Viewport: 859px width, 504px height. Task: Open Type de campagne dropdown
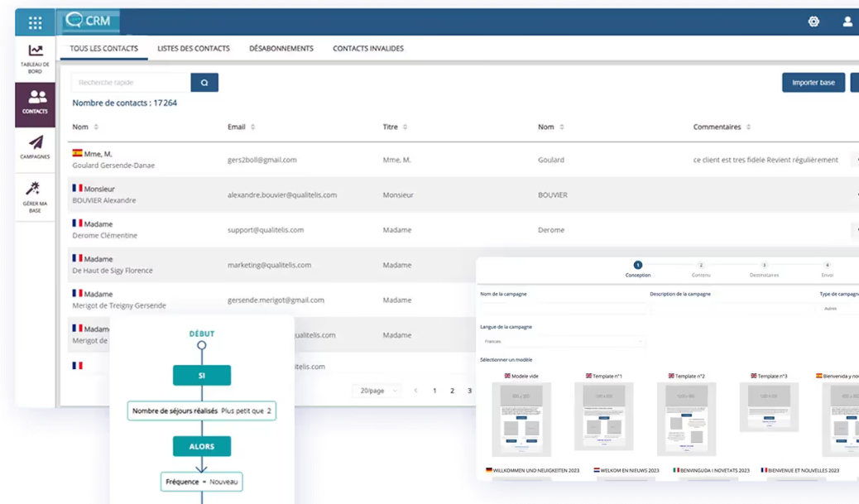(838, 309)
